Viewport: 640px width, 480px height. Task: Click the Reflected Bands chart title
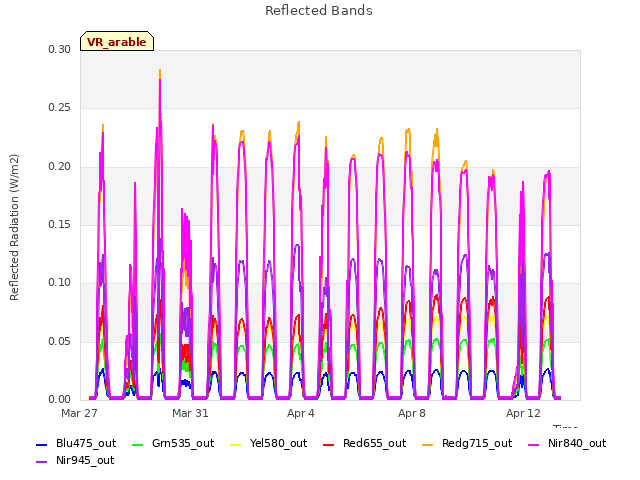[319, 11]
